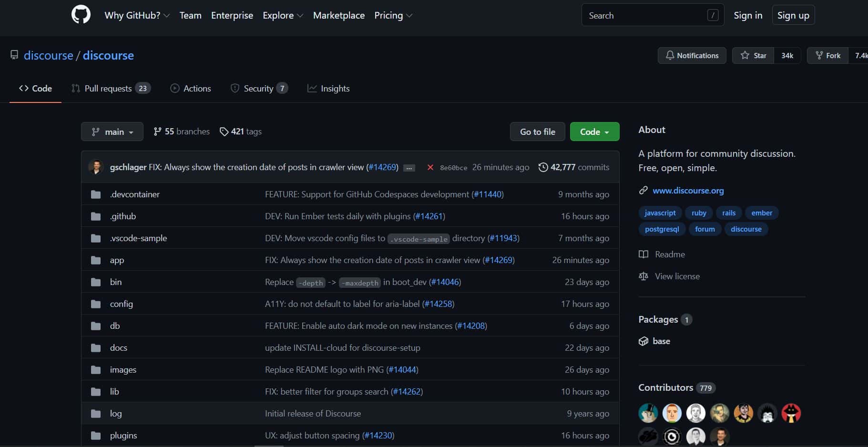This screenshot has height=447, width=868.
Task: Expand the Explore menu chevron
Action: point(301,15)
